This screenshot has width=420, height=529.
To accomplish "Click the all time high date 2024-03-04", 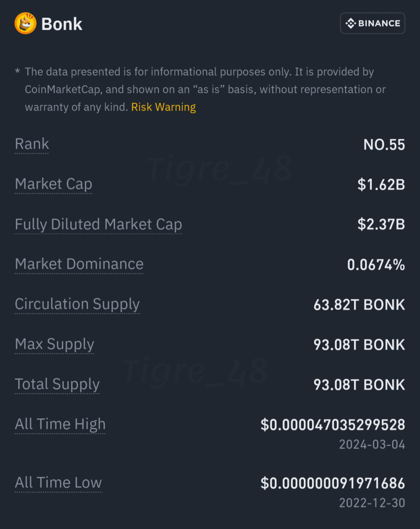I will pos(372,445).
